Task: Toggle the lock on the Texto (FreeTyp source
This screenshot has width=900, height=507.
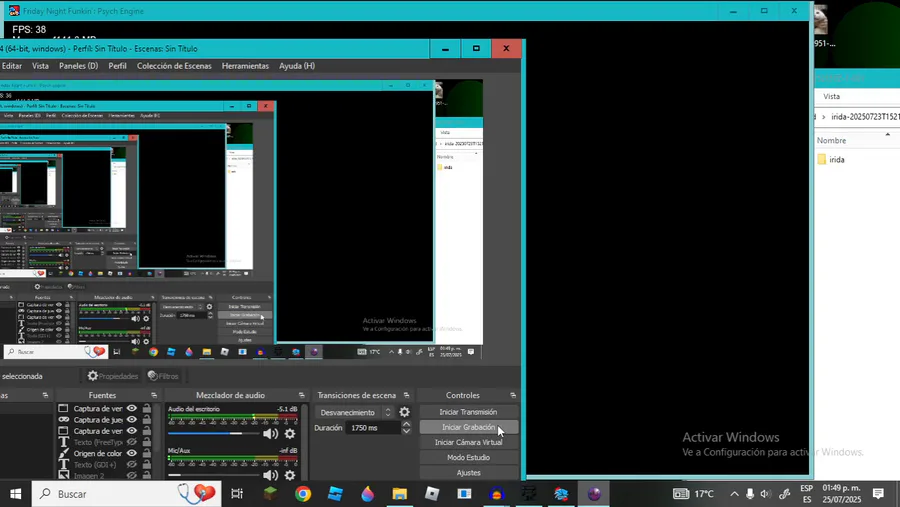Action: click(147, 442)
